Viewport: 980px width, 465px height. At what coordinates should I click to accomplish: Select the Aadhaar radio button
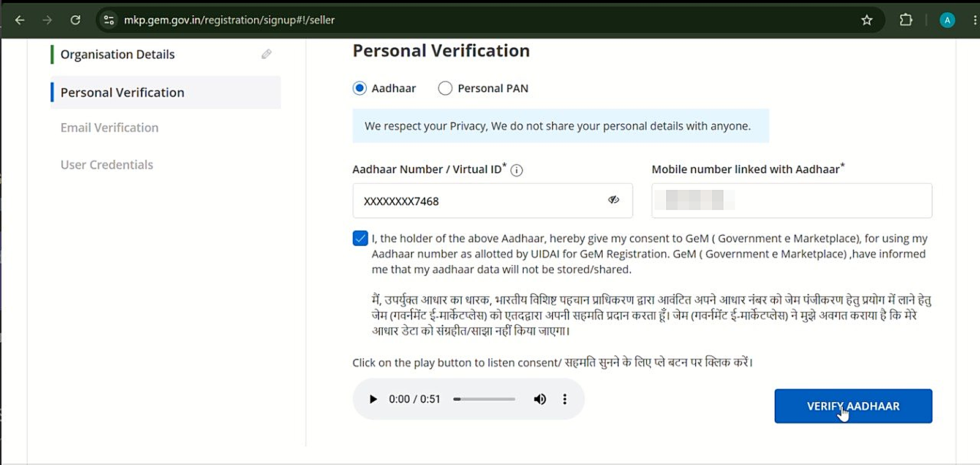pyautogui.click(x=360, y=88)
